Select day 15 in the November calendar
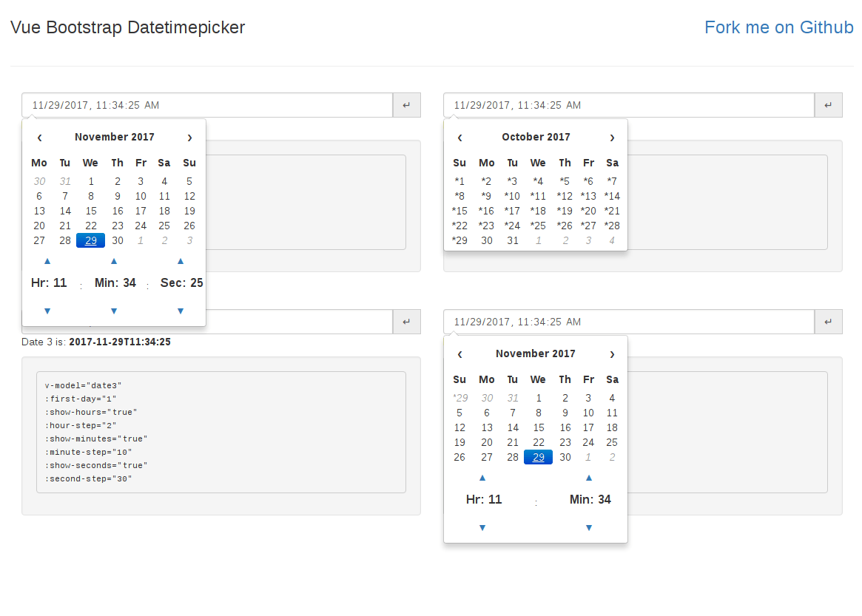 pos(90,211)
